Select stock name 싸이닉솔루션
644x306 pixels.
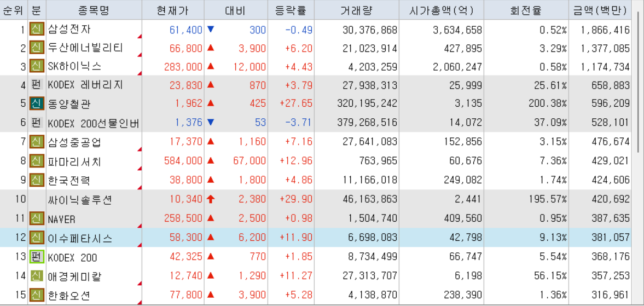pyautogui.click(x=80, y=200)
